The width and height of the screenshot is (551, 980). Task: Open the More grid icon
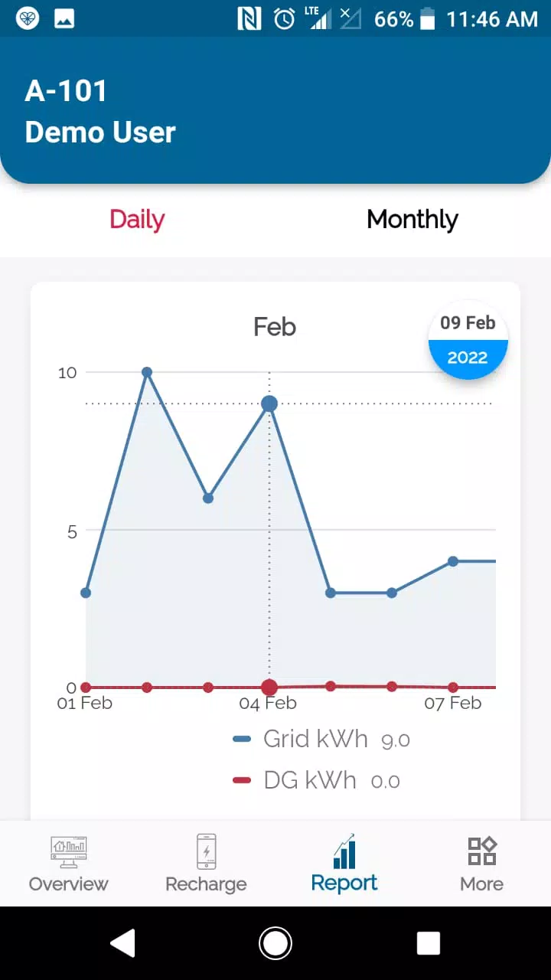(x=482, y=851)
